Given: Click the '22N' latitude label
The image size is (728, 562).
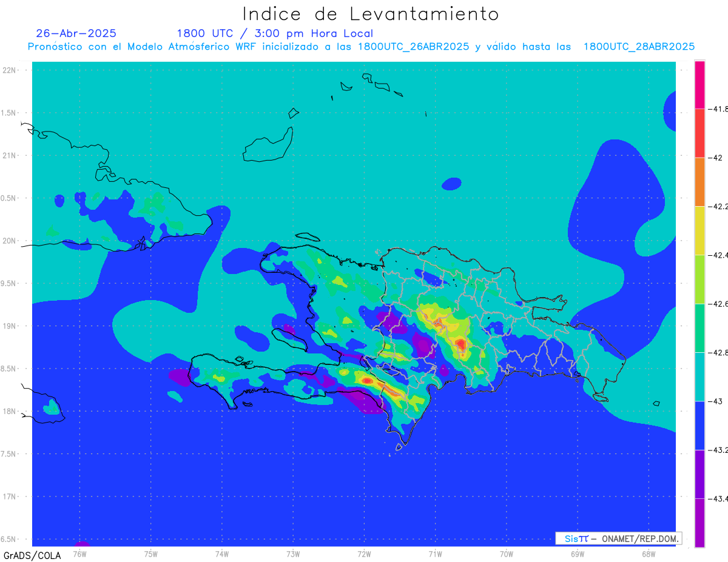Looking at the screenshot, I should coord(10,70).
